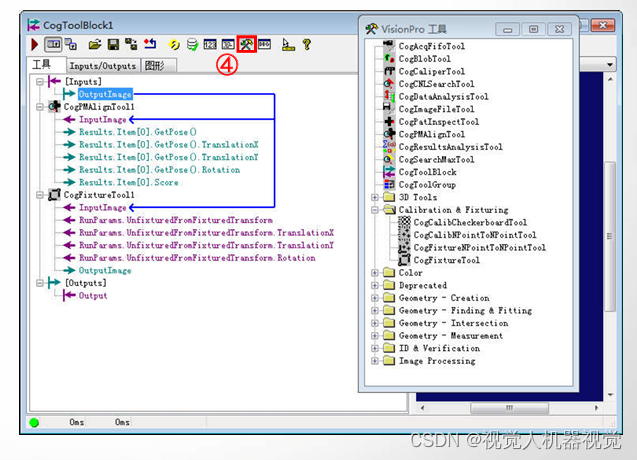The height and width of the screenshot is (460, 637).
Task: Select OutputImage under Inputs
Action: click(105, 94)
